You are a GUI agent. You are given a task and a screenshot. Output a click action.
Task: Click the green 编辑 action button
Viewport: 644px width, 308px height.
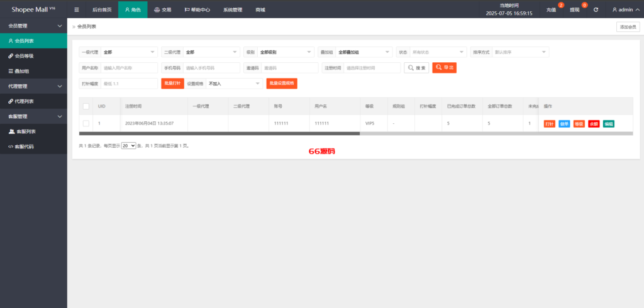(609, 124)
